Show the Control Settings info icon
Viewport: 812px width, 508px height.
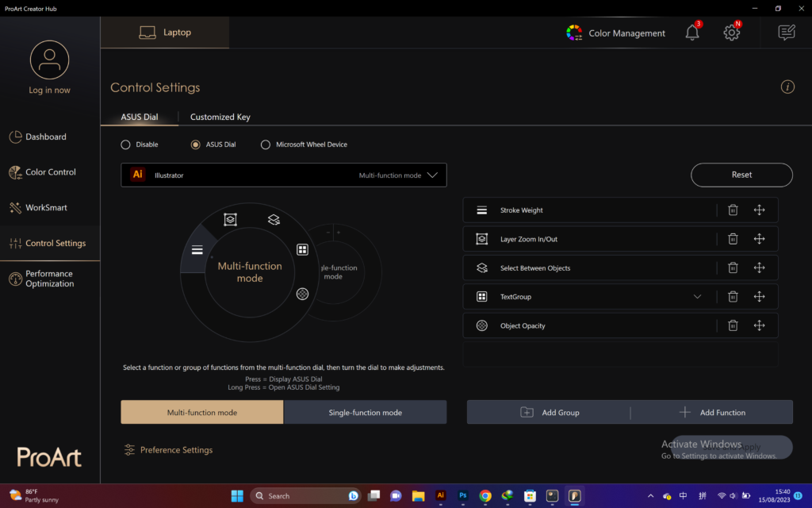click(x=787, y=87)
